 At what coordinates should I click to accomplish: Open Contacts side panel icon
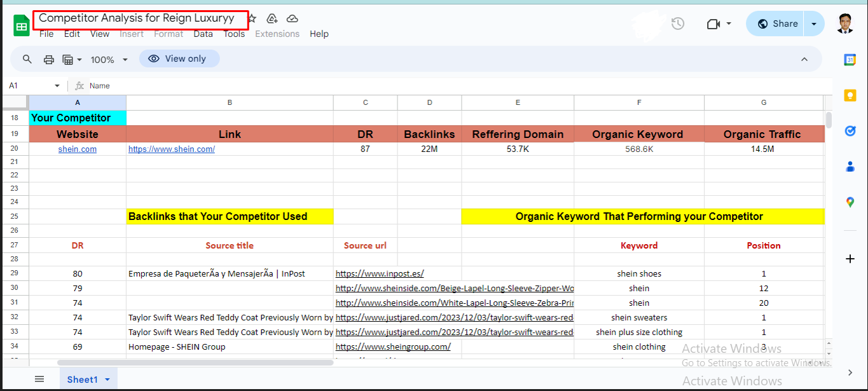(x=850, y=167)
